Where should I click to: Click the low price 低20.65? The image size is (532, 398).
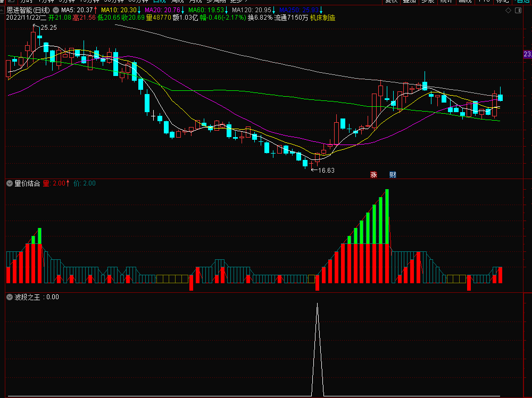tap(109, 18)
